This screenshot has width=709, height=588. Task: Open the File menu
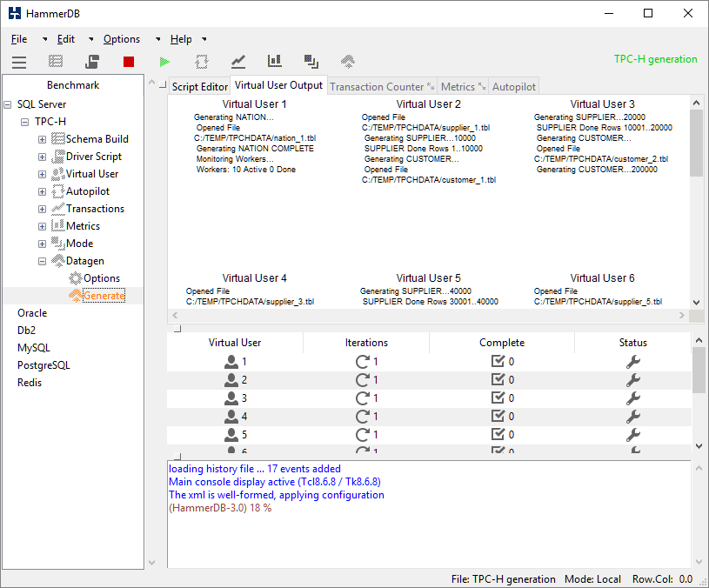[19, 39]
